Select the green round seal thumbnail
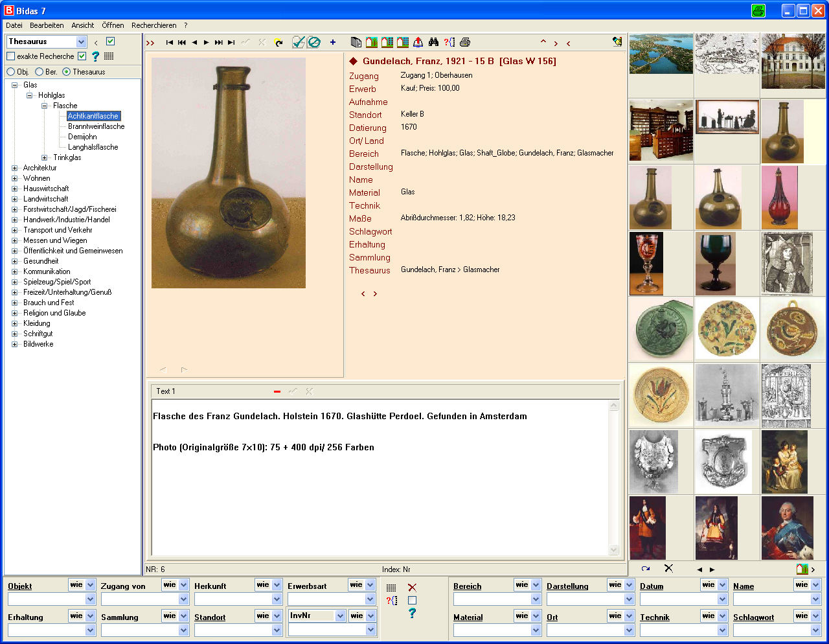829x644 pixels. click(x=661, y=329)
